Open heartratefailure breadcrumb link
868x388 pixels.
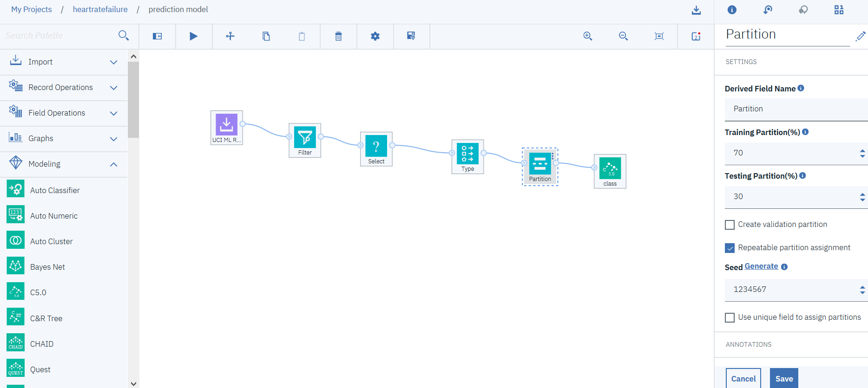pos(100,9)
